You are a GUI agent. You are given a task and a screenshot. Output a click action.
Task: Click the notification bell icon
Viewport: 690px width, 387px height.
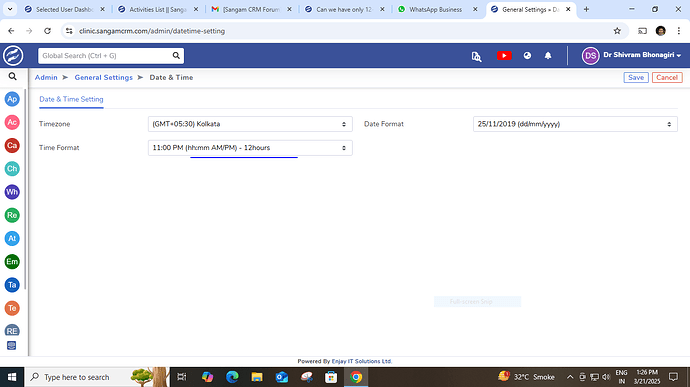point(548,55)
